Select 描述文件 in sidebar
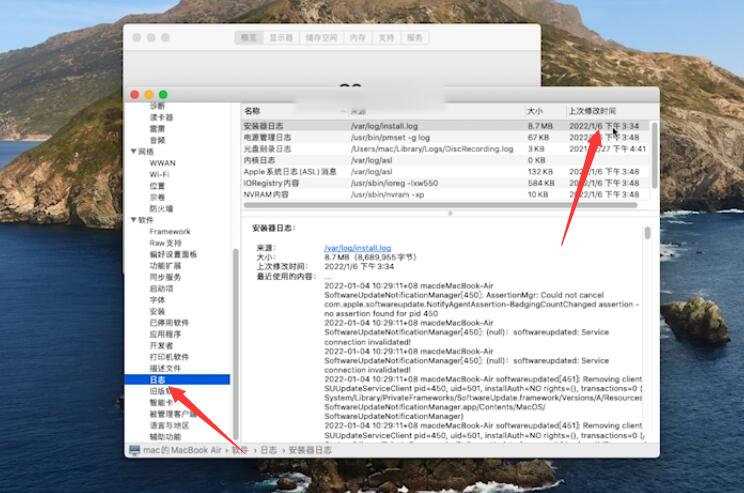Image resolution: width=744 pixels, height=493 pixels. tap(165, 368)
